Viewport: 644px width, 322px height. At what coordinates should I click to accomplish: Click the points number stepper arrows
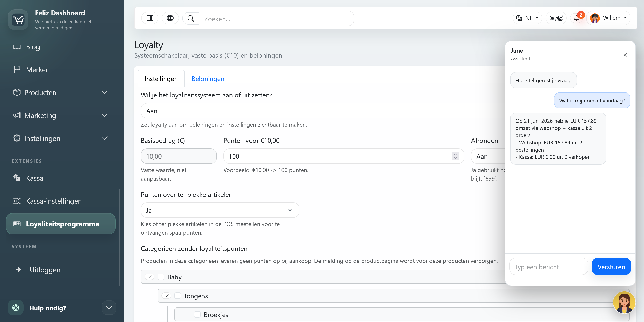tap(455, 156)
